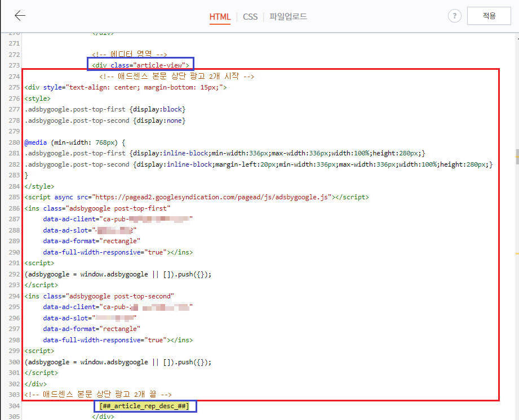Go back using the left arrow icon
This screenshot has height=420, width=519.
[x=20, y=16]
